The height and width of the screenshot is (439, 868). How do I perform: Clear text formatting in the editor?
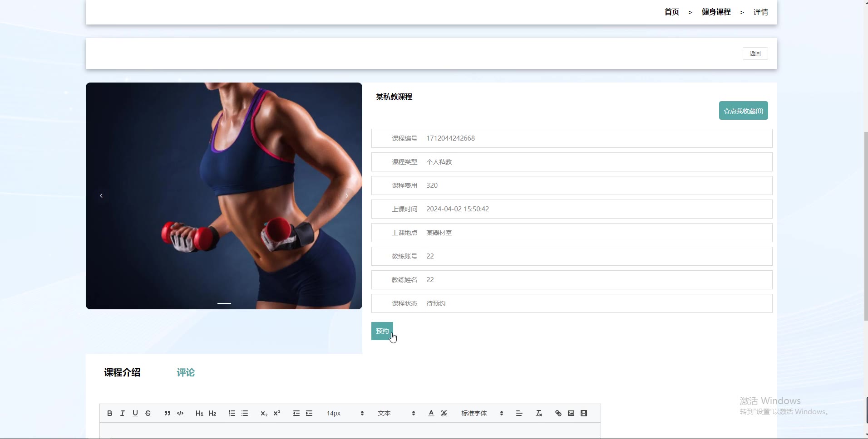pyautogui.click(x=539, y=413)
